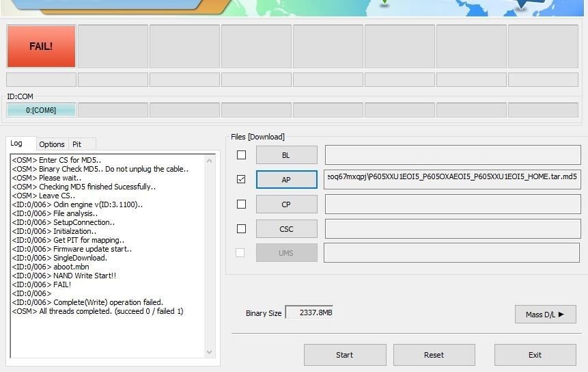Screen dimensions: 588x372
Task: Select log line 'SetupConnection..'
Action: 63,222
